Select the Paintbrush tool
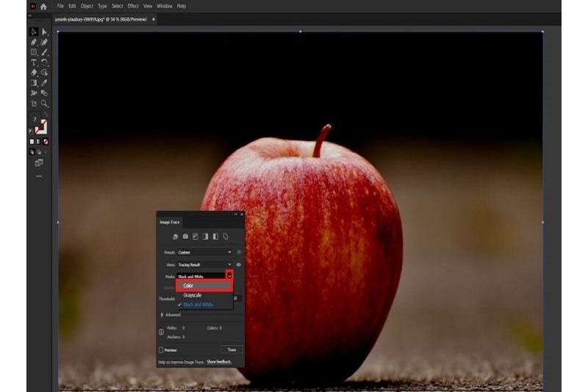Screen dimensions: 588x392 pyautogui.click(x=44, y=52)
